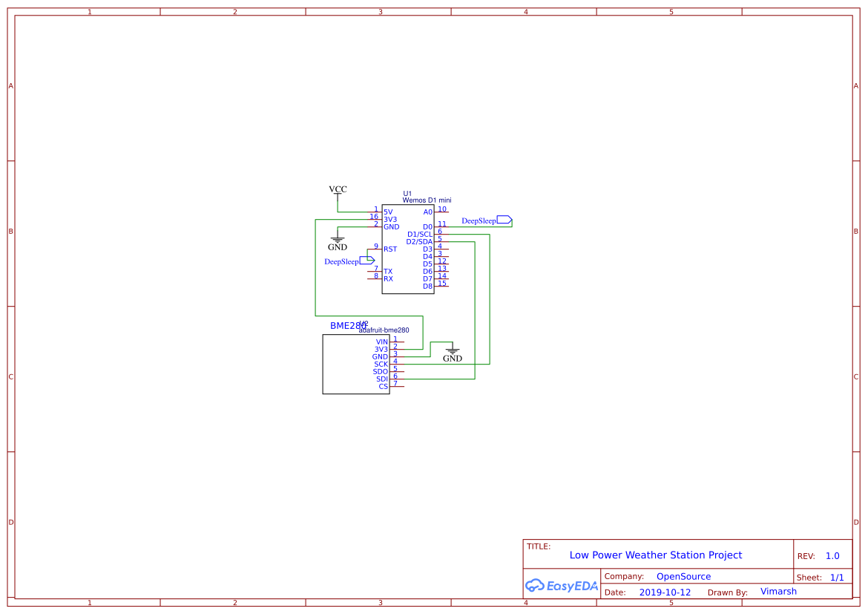The image size is (868, 614).
Task: Select the SCK pin label
Action: tap(381, 364)
